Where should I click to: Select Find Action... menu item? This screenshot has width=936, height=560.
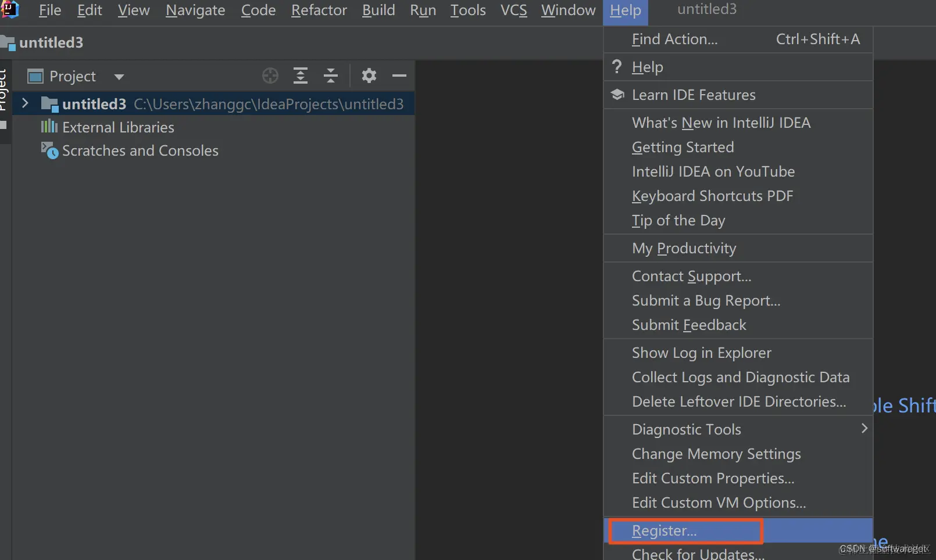738,39
